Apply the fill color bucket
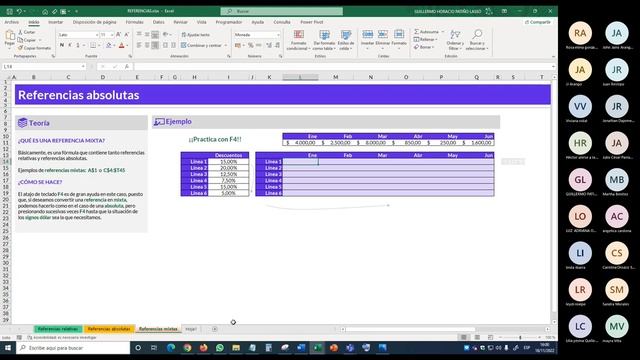This screenshot has height=360, width=640. click(109, 45)
